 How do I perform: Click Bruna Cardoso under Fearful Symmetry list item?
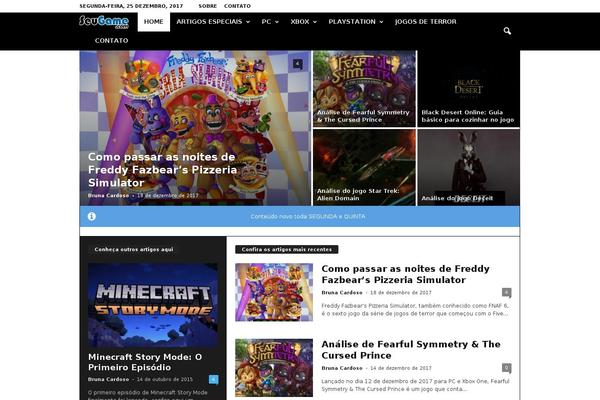point(342,368)
